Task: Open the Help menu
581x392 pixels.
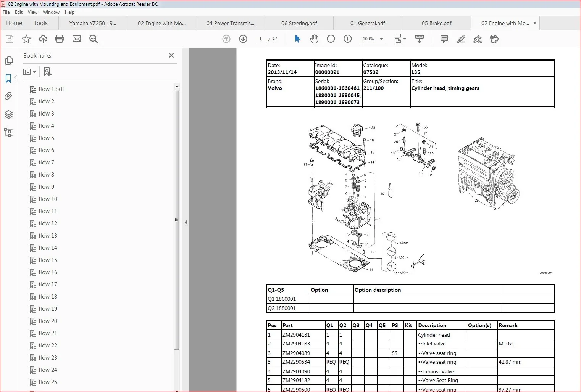Action: coord(69,12)
